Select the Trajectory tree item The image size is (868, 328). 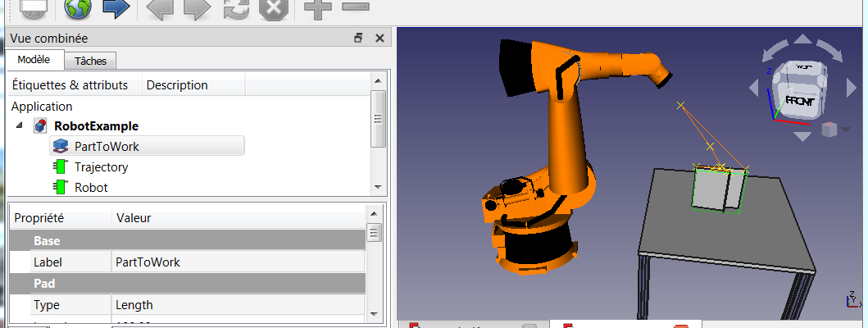tap(102, 166)
